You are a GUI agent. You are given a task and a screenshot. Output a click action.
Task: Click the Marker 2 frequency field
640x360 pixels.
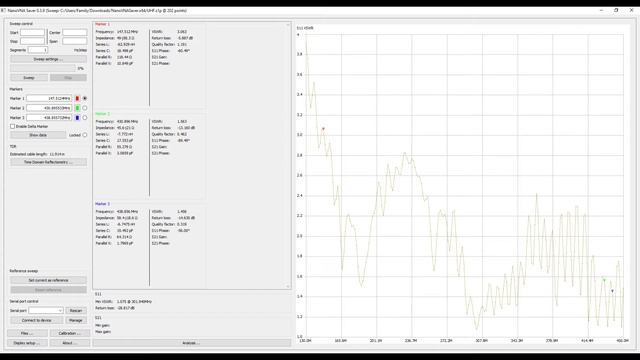tap(49, 108)
